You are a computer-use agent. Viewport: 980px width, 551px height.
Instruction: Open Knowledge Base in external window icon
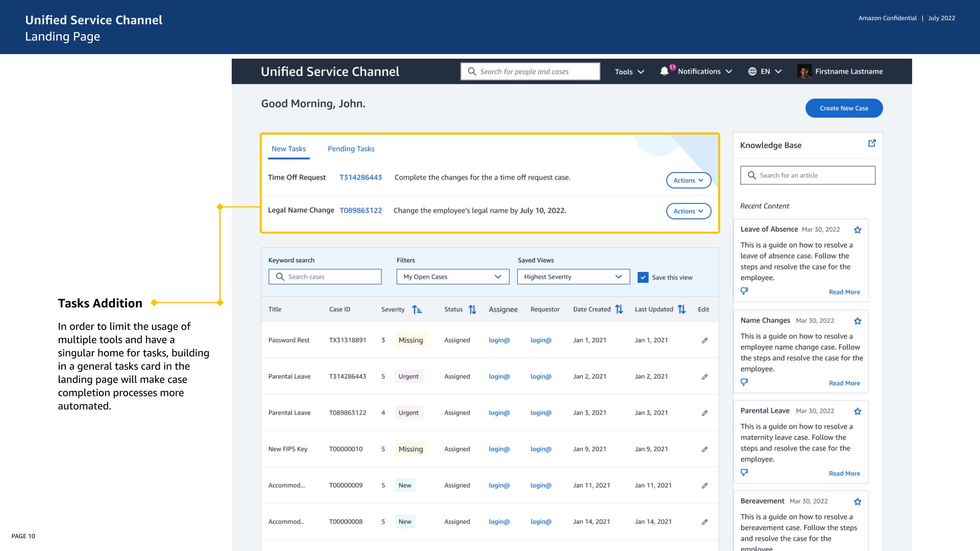872,143
